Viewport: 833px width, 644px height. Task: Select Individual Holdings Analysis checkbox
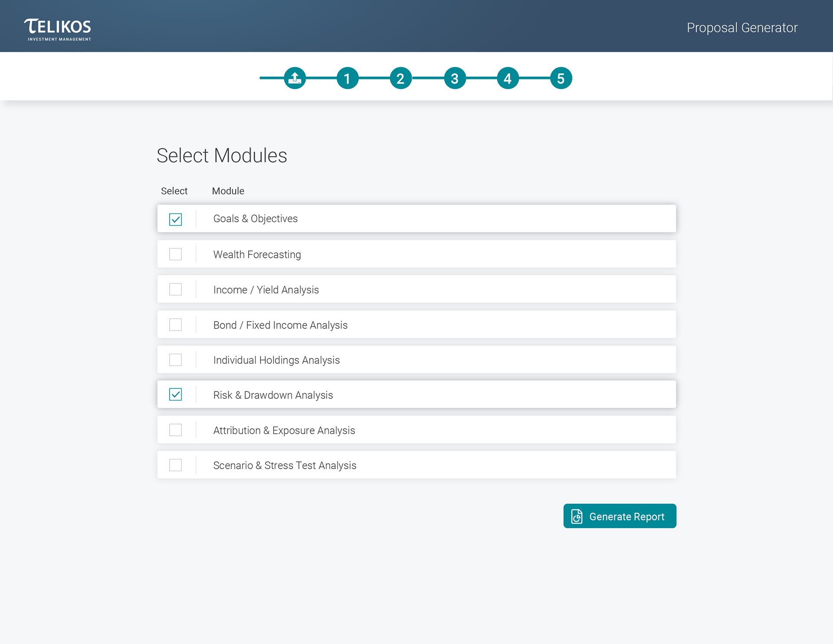(x=175, y=360)
